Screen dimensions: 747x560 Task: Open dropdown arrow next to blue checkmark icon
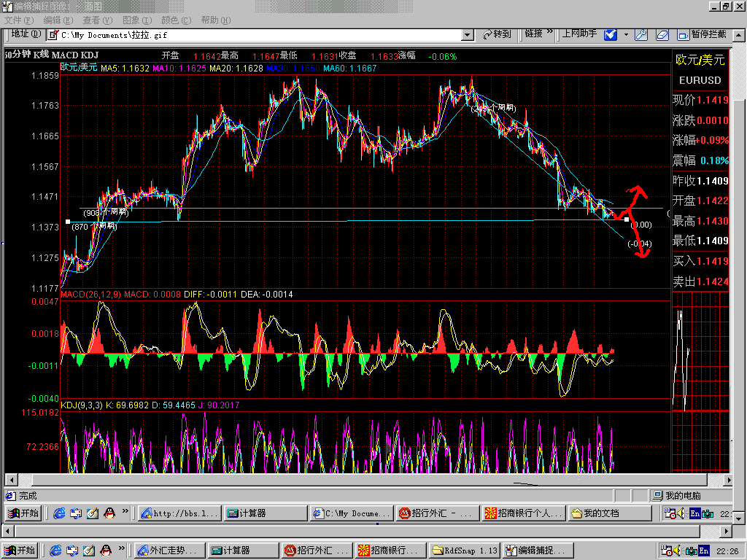(x=626, y=34)
